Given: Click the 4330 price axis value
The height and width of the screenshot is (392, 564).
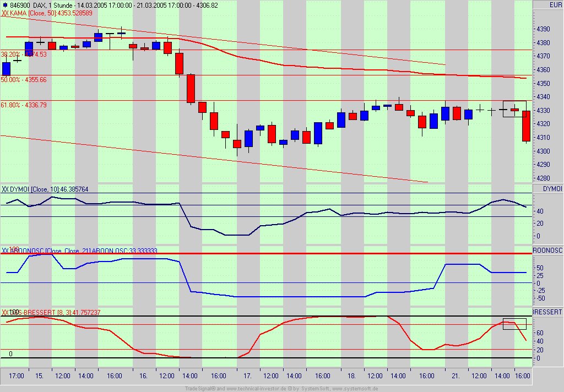Looking at the screenshot, I should point(543,111).
